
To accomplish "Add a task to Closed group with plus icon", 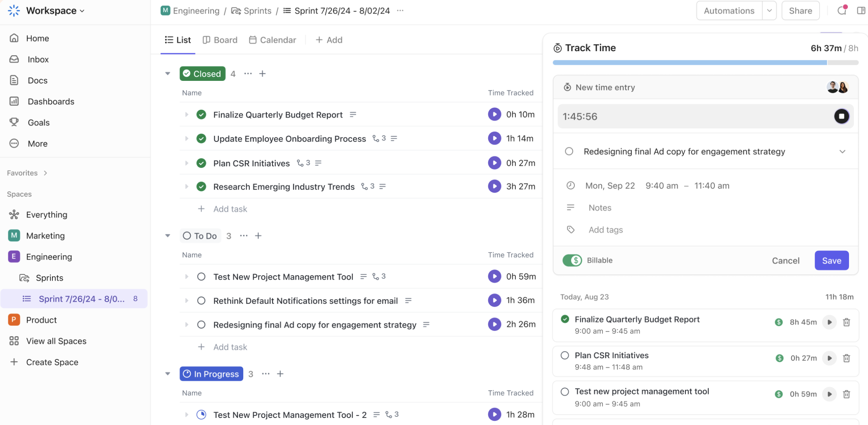I will [x=262, y=74].
